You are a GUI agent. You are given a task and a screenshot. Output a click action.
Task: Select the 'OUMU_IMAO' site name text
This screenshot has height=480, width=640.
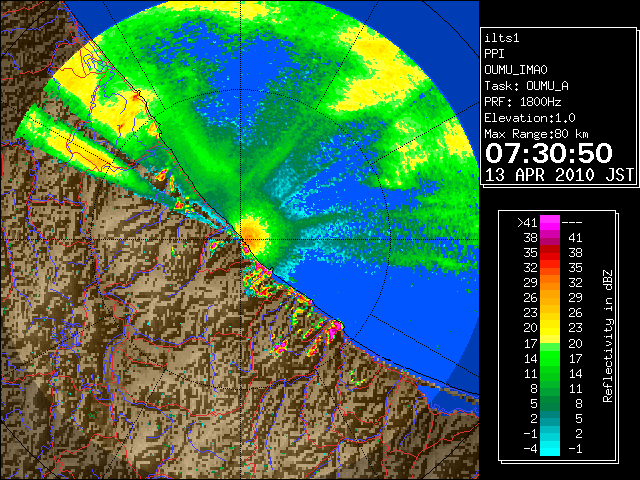tap(516, 70)
